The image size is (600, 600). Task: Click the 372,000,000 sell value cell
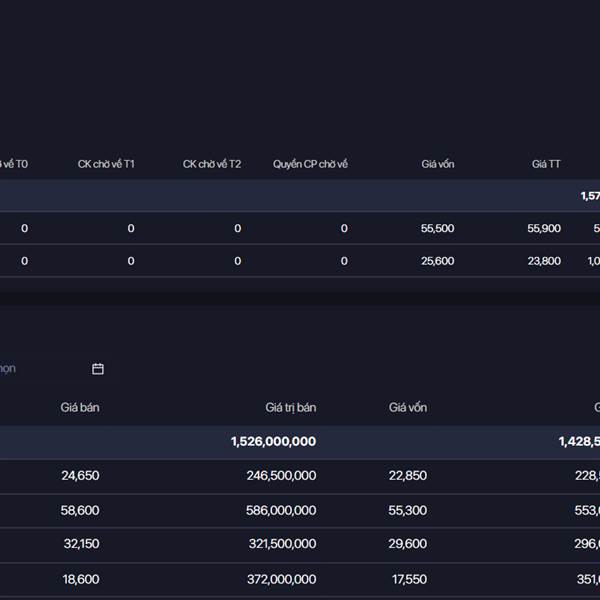click(282, 579)
